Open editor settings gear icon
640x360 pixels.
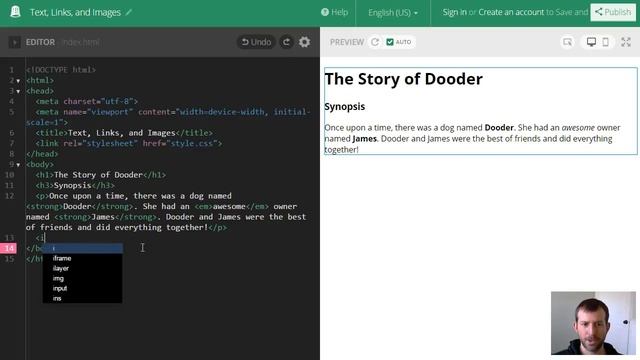pos(304,42)
